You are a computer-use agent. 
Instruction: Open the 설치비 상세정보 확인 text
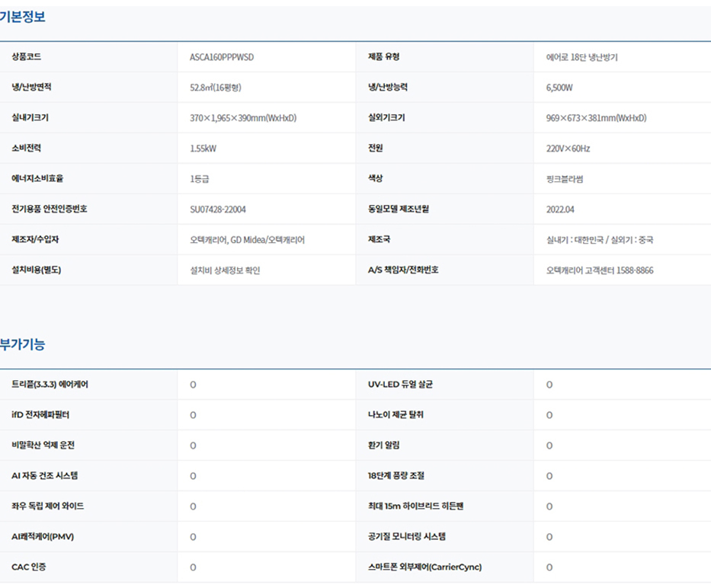coord(225,270)
